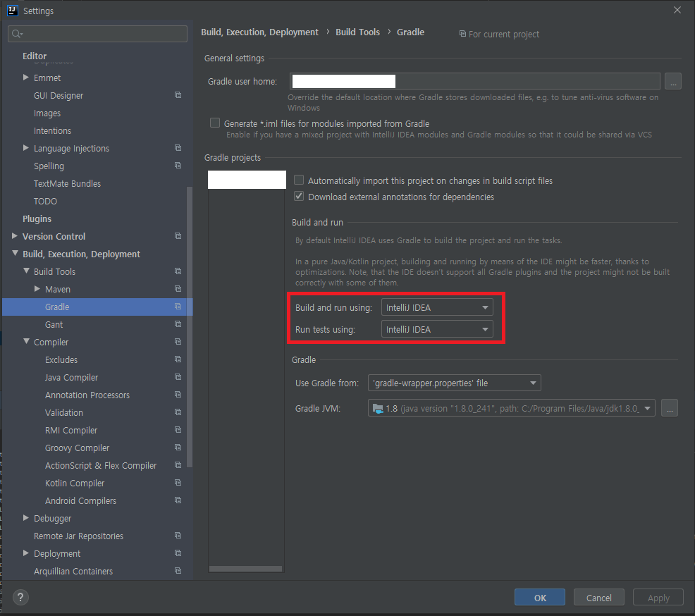
Task: Click project-level icon beside Version Control
Action: coord(178,236)
